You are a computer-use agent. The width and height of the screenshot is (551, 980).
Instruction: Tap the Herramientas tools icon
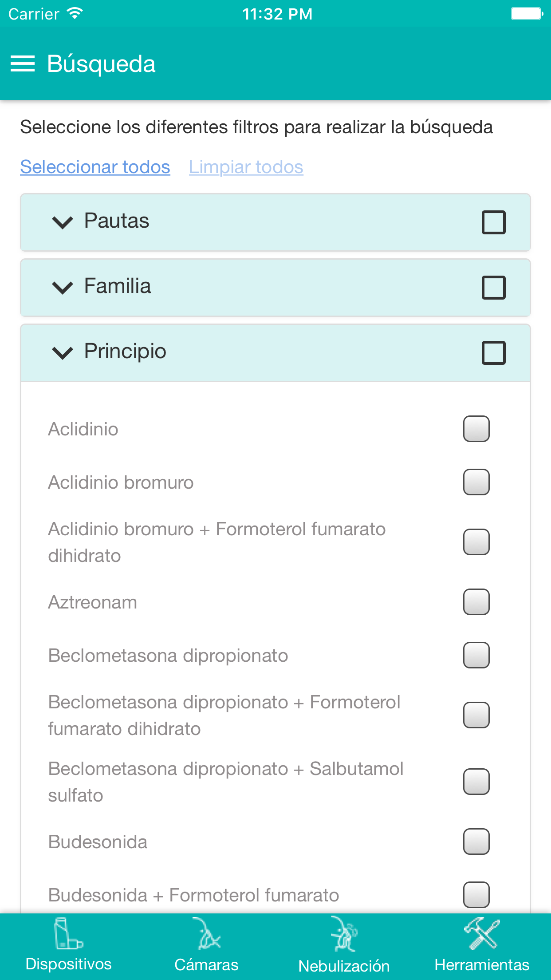click(482, 933)
